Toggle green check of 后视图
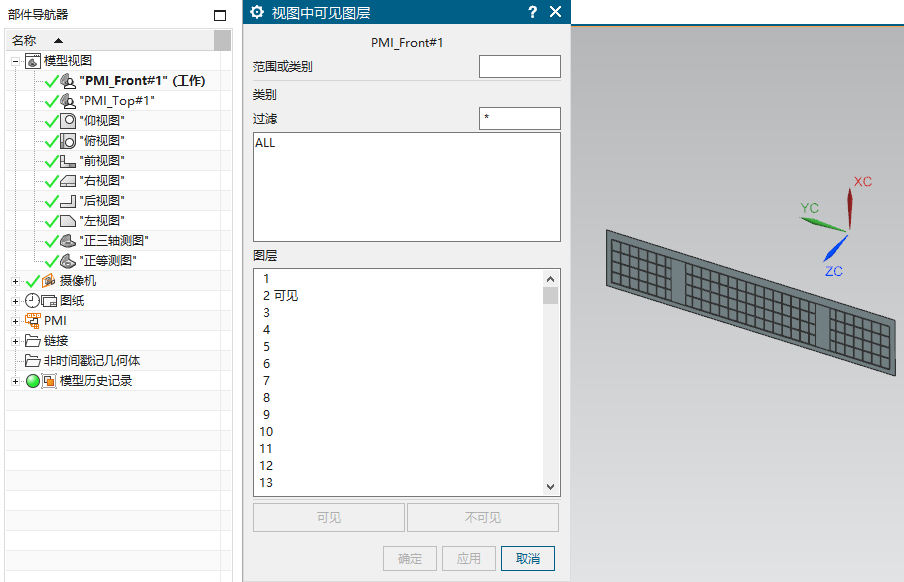The image size is (904, 582). [52, 201]
